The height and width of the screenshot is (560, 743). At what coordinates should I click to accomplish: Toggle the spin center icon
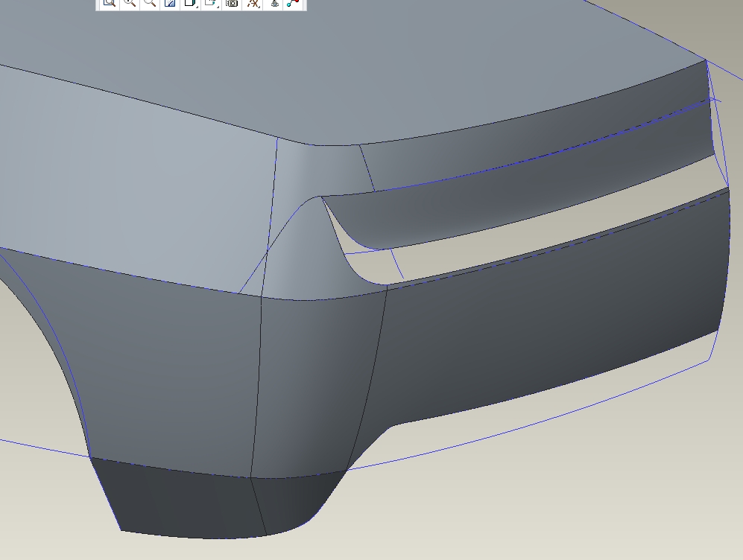pyautogui.click(x=274, y=3)
